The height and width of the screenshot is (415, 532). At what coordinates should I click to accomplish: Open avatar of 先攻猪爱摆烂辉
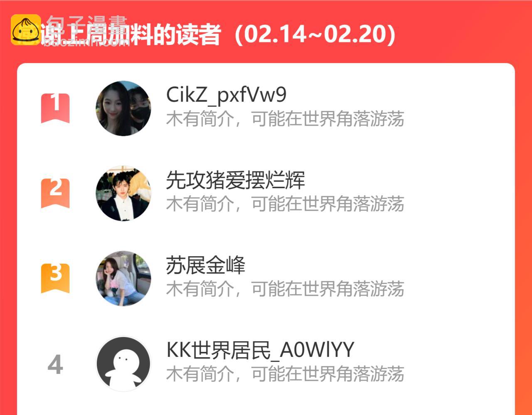point(123,194)
